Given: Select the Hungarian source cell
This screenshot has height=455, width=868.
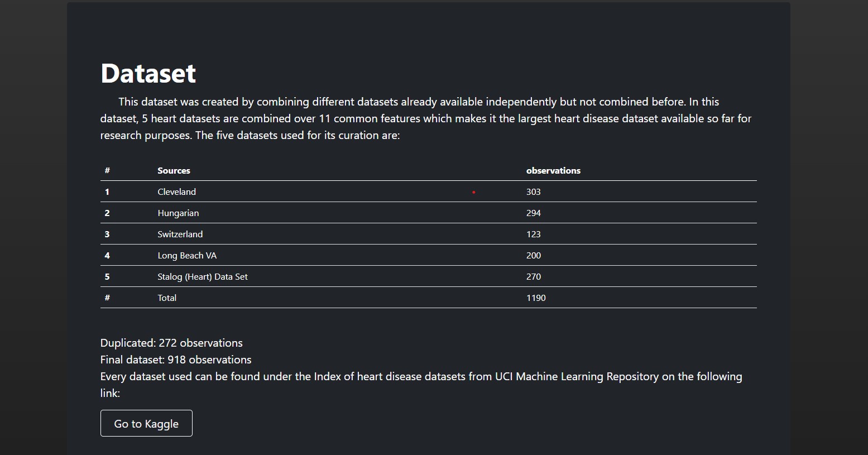Looking at the screenshot, I should (x=178, y=213).
